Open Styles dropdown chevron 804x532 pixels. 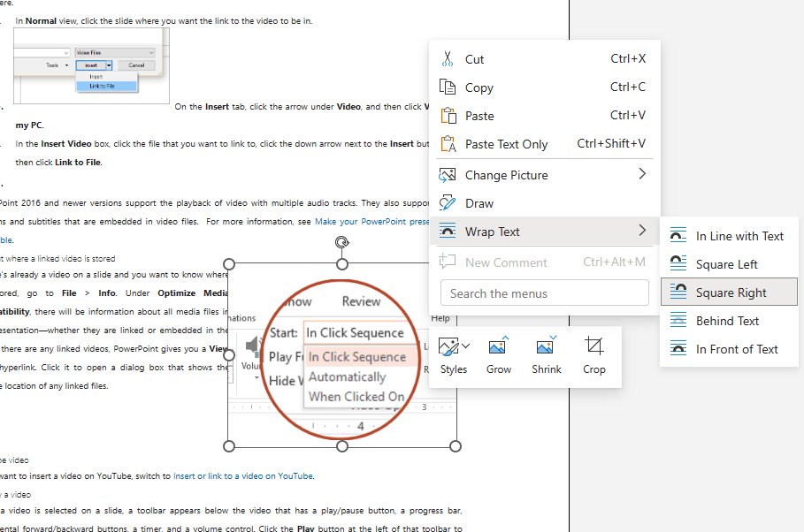[x=465, y=346]
